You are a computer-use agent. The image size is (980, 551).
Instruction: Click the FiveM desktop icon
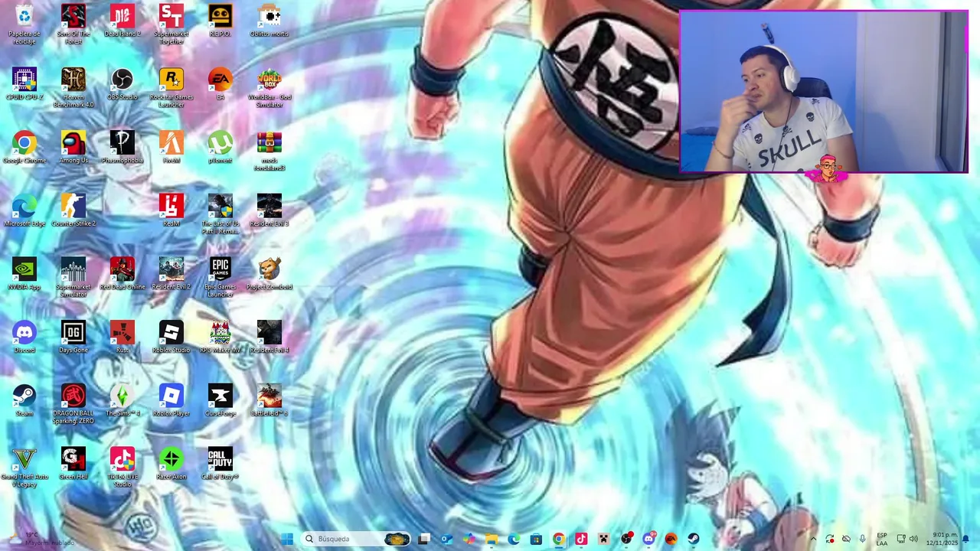coord(171,148)
